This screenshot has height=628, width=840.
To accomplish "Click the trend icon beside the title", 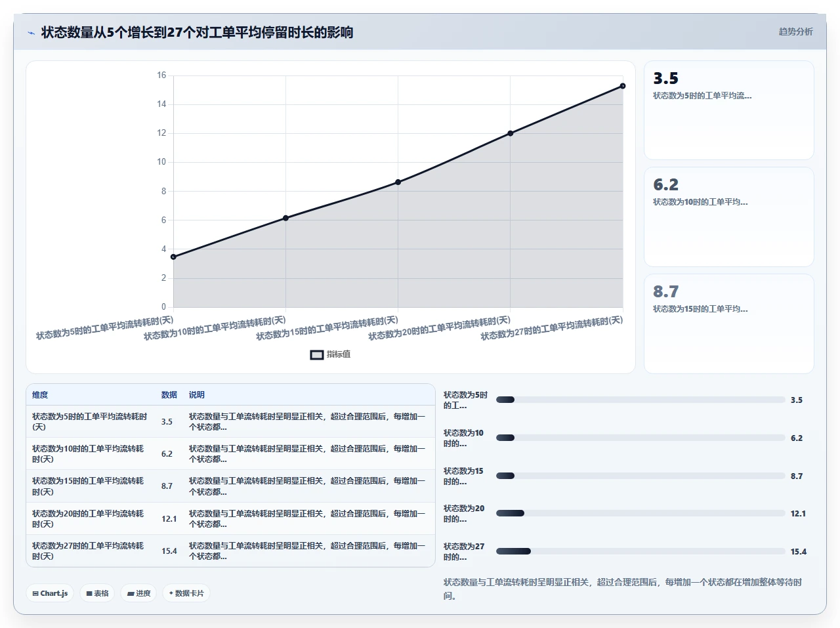I will click(31, 33).
